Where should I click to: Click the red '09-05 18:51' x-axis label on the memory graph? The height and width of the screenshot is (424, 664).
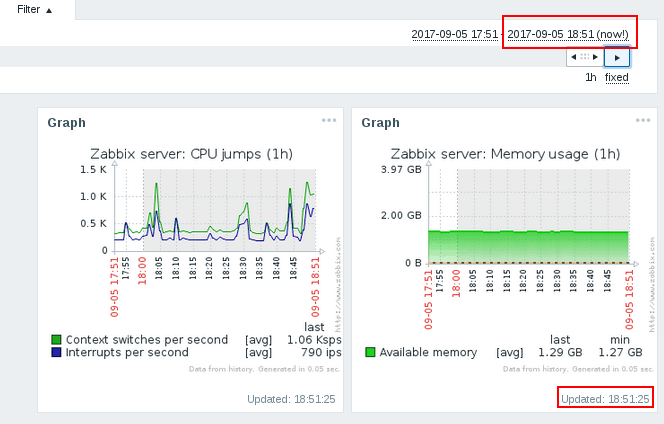click(629, 300)
